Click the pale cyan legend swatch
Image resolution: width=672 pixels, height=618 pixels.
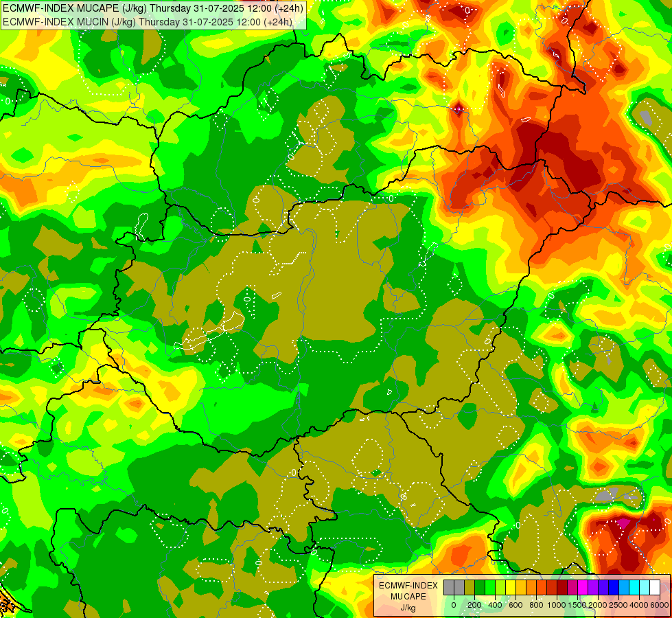tap(645, 587)
